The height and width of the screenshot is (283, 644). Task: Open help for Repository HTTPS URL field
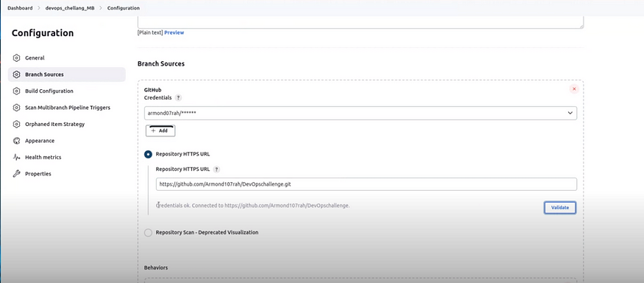coord(216,169)
